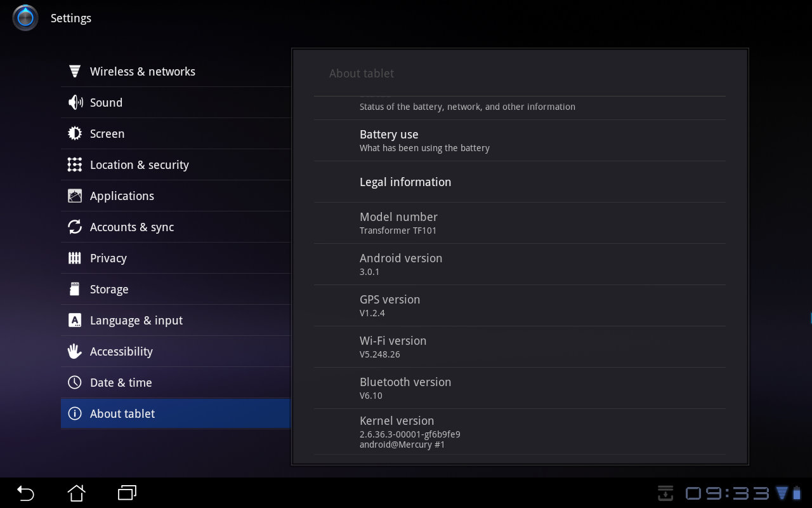The height and width of the screenshot is (508, 812).
Task: Tap the Android version row
Action: click(520, 264)
